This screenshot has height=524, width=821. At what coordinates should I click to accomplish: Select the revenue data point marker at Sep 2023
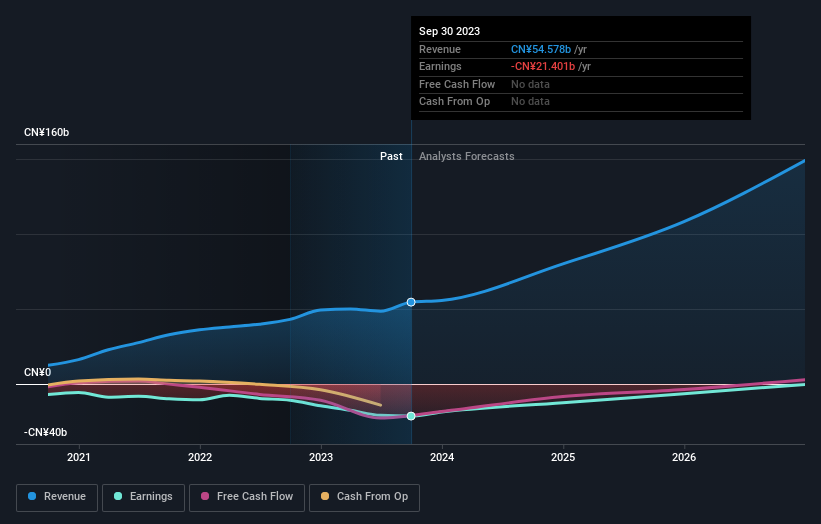coord(411,302)
